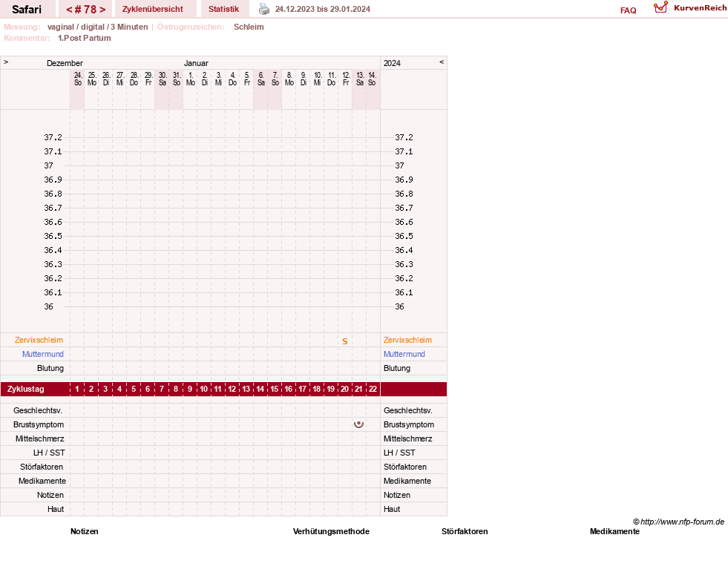This screenshot has height=575, width=728.
Task: Click the nfp-forum.de copyright link
Action: [x=678, y=522]
